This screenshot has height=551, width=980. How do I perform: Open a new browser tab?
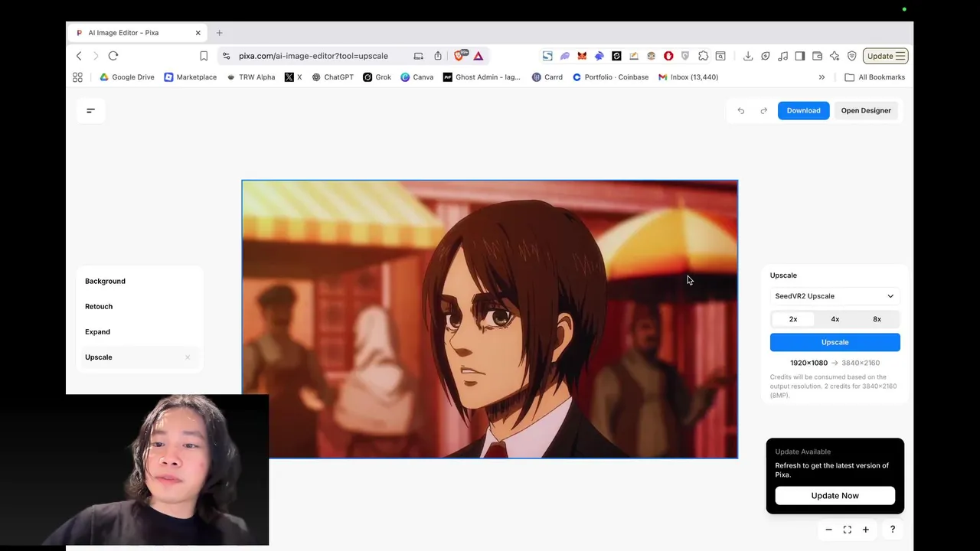click(219, 33)
